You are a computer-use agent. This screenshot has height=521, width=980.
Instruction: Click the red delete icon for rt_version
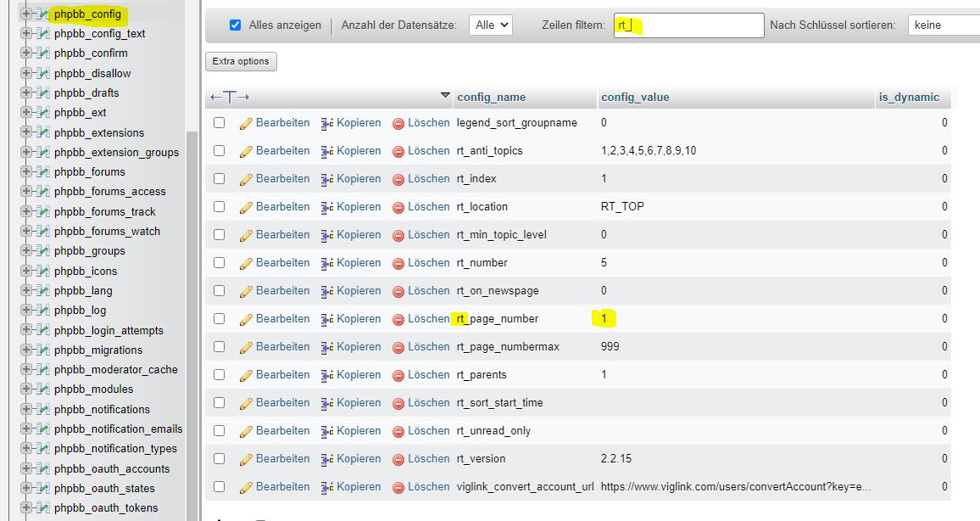tap(398, 459)
